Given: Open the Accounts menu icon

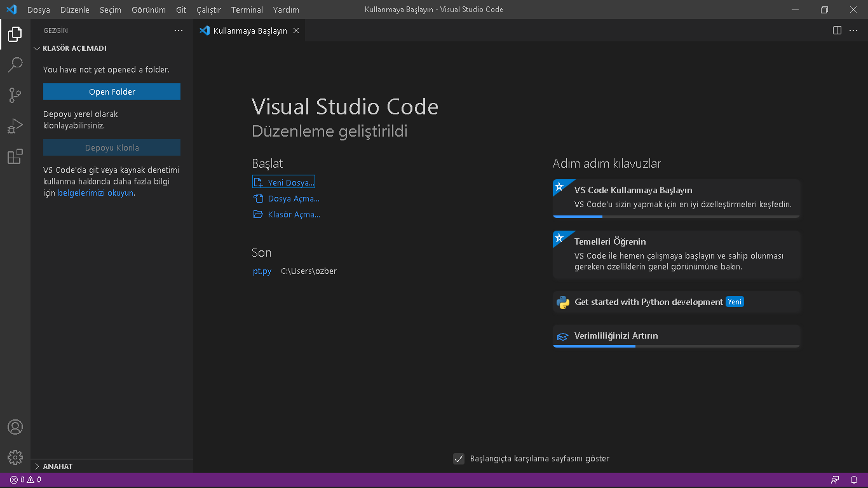Looking at the screenshot, I should 15,427.
